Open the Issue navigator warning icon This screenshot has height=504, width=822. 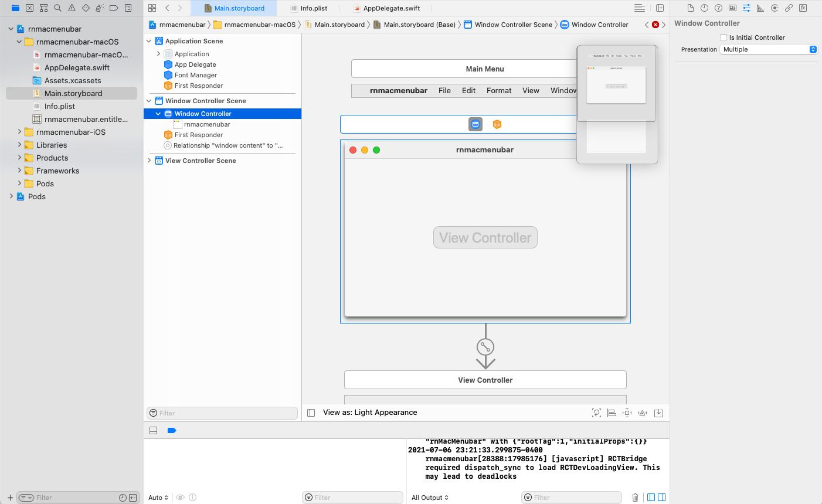[x=72, y=8]
